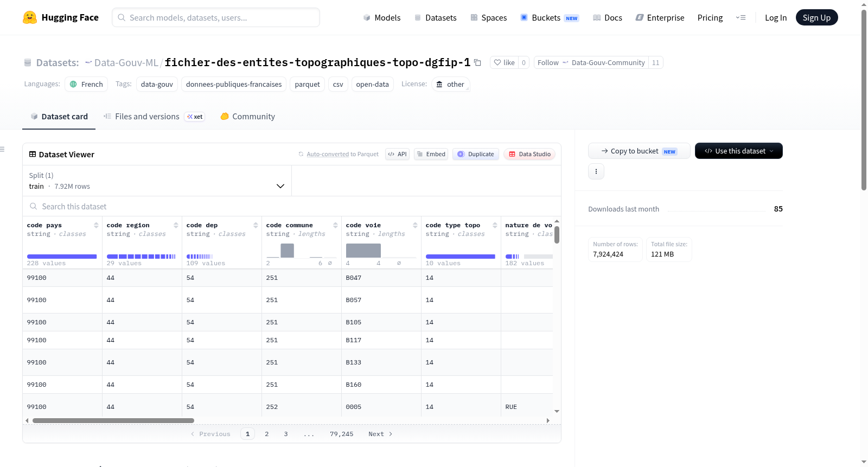
Task: Click the Log In link
Action: click(x=776, y=18)
